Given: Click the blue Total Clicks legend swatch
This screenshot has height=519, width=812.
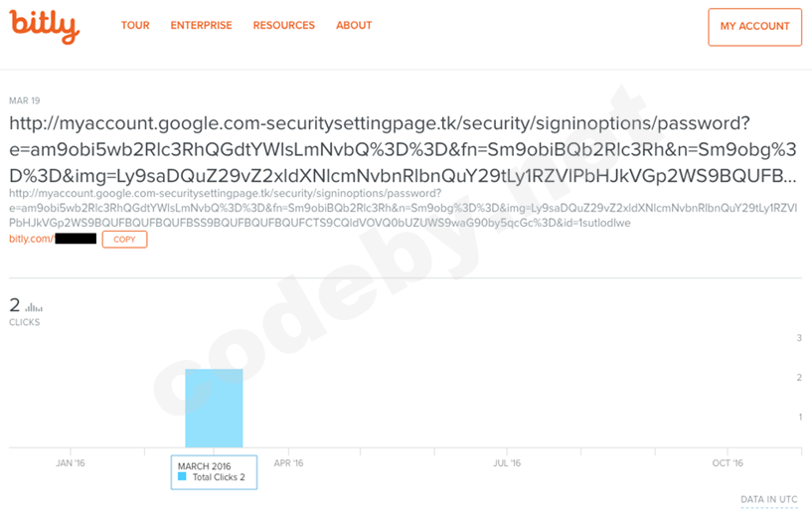Looking at the screenshot, I should pos(182,478).
